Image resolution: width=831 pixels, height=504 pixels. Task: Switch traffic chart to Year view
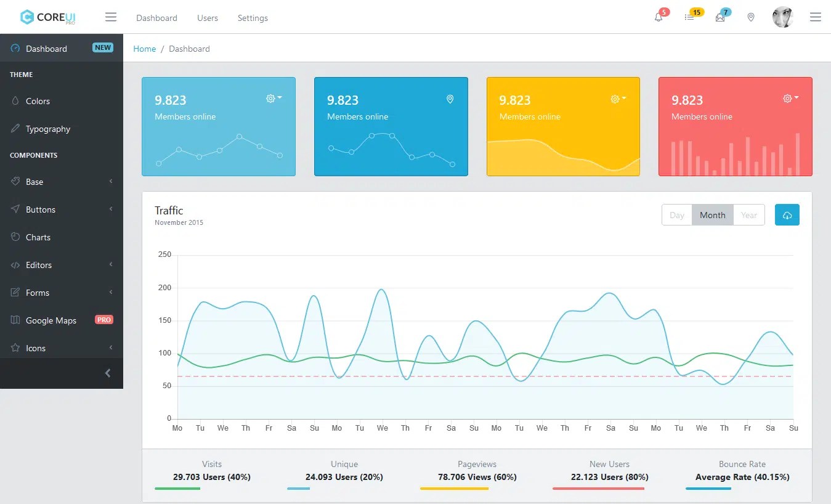point(749,215)
